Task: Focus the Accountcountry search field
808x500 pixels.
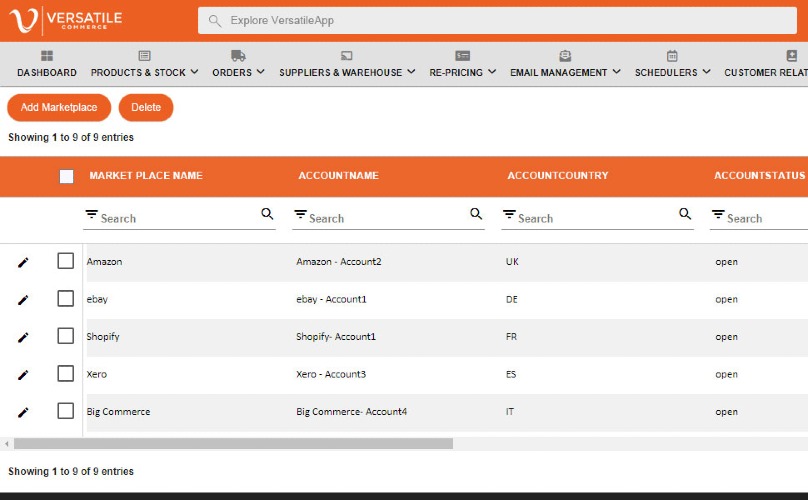Action: point(597,219)
